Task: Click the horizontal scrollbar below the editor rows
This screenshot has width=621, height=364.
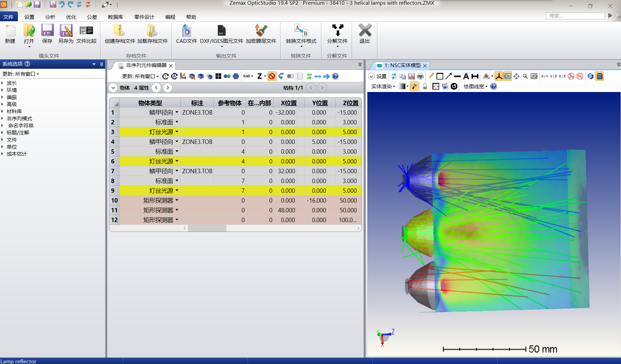Action: [207, 228]
